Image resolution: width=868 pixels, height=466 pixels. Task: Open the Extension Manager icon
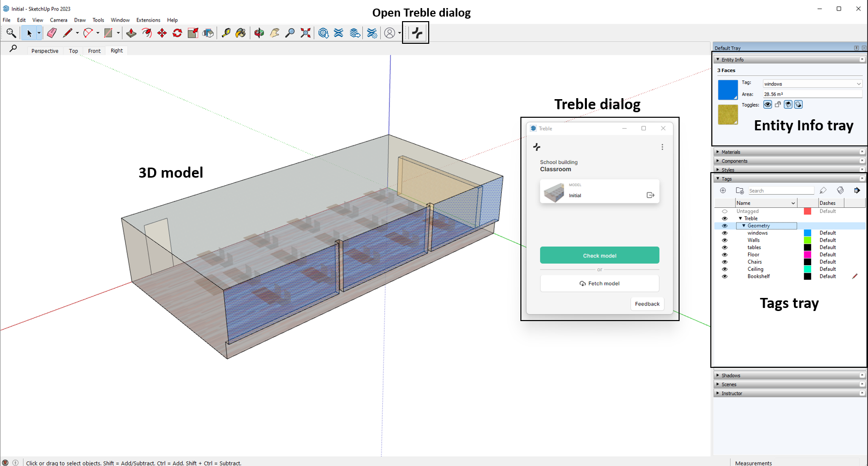[372, 33]
